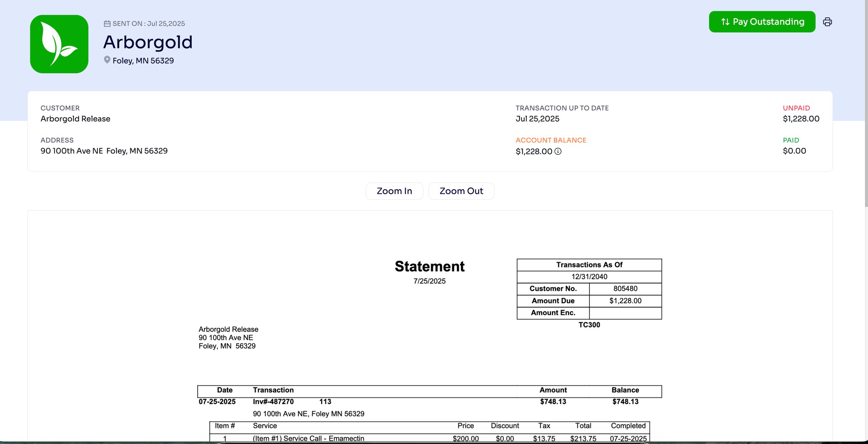Click the SENT ON Jul 25,2025 text
This screenshot has height=444, width=868.
coord(149,24)
